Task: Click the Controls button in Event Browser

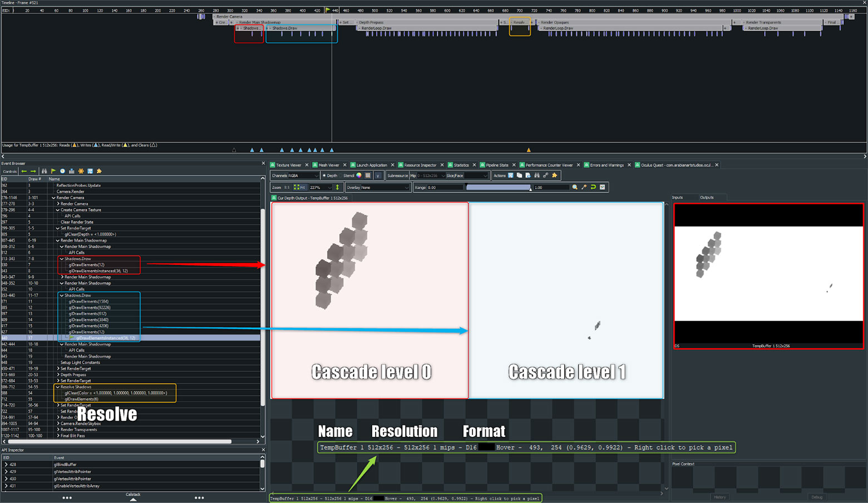Action: 10,171
